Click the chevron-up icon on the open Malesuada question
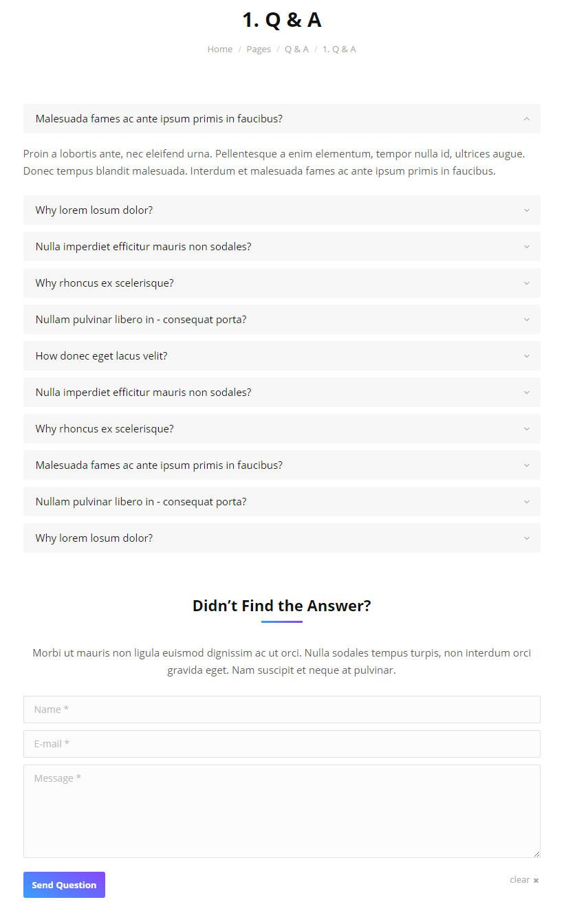This screenshot has height=924, width=577. (x=527, y=119)
